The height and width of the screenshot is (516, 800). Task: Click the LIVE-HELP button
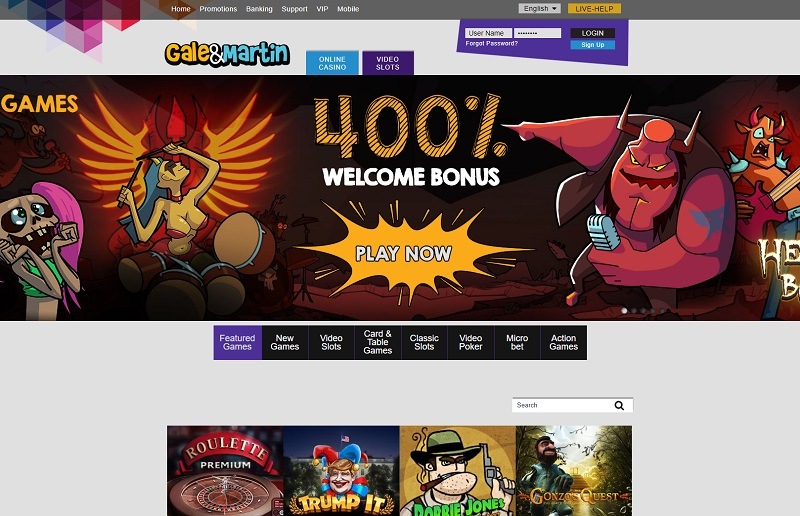(594, 9)
